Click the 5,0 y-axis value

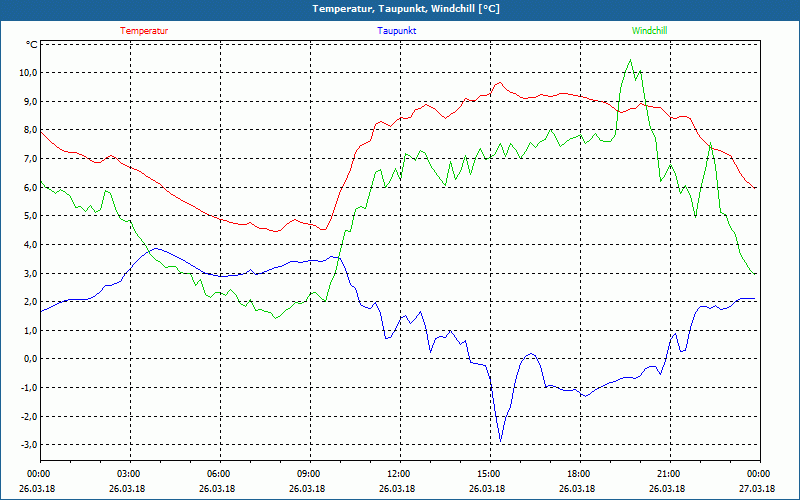click(29, 216)
